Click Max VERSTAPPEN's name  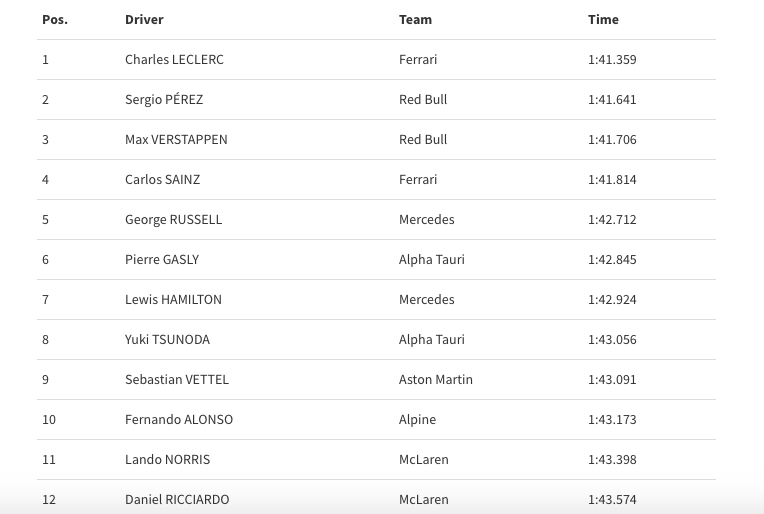tap(176, 139)
